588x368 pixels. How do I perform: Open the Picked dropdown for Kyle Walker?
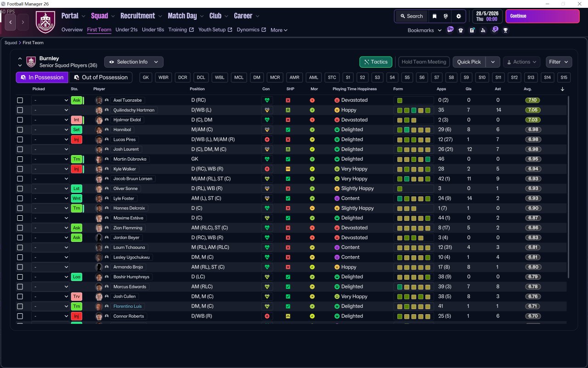coord(51,169)
